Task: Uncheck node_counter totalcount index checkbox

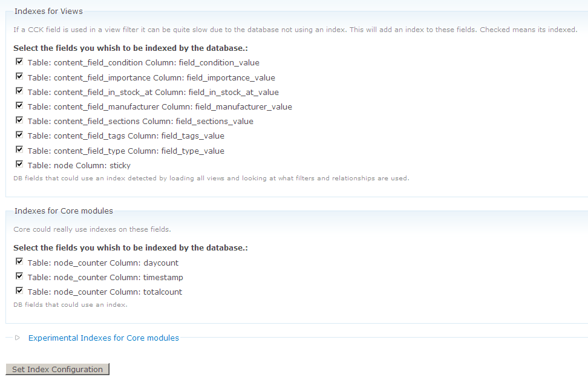Action: point(19,290)
